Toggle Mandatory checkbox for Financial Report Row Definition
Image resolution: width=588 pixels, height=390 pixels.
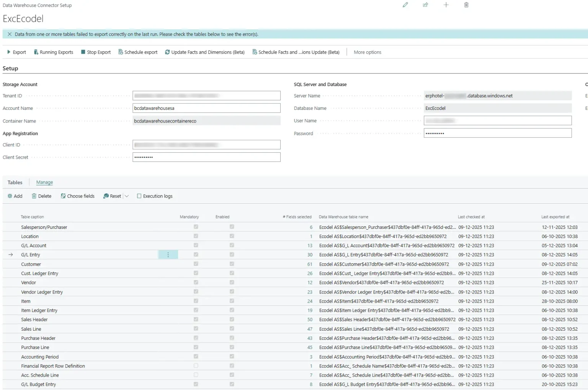(x=196, y=366)
